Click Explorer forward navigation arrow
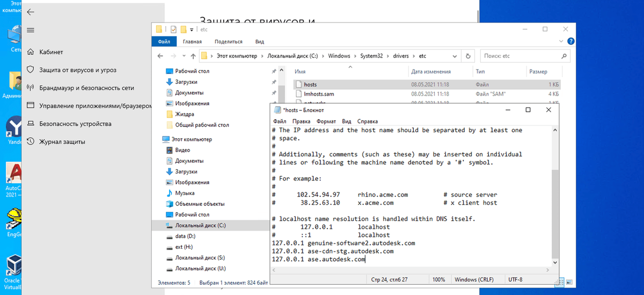This screenshot has height=295, width=644. (x=173, y=56)
